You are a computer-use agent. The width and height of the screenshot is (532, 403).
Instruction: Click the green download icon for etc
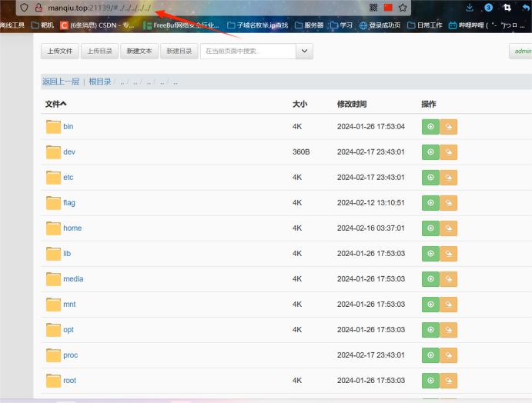click(430, 178)
